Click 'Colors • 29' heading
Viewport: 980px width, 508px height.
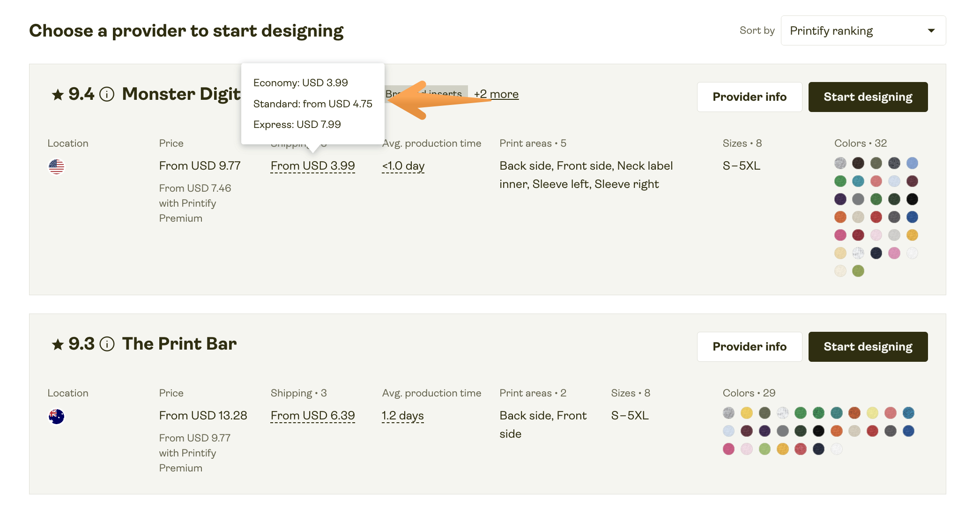pos(749,393)
